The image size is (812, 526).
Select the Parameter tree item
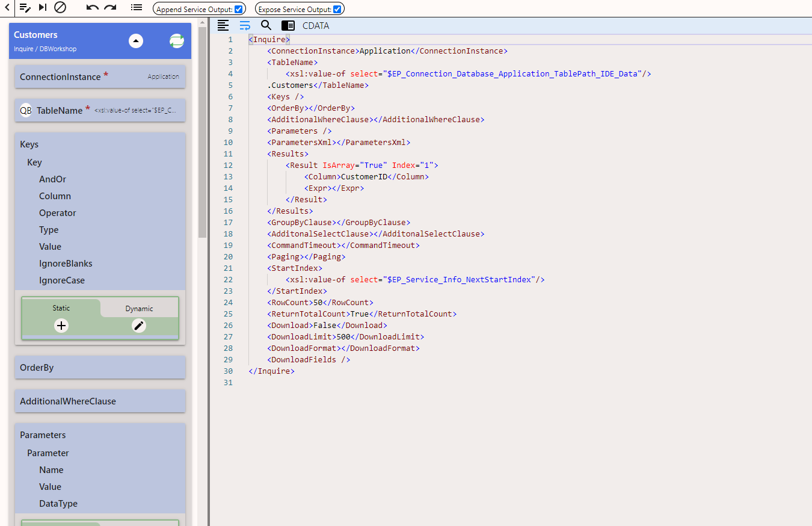point(48,453)
